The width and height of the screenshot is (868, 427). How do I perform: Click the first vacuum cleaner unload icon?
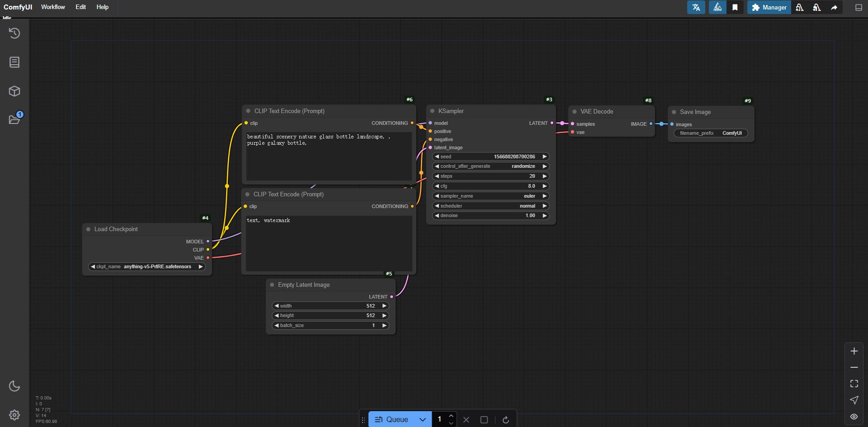click(x=800, y=7)
